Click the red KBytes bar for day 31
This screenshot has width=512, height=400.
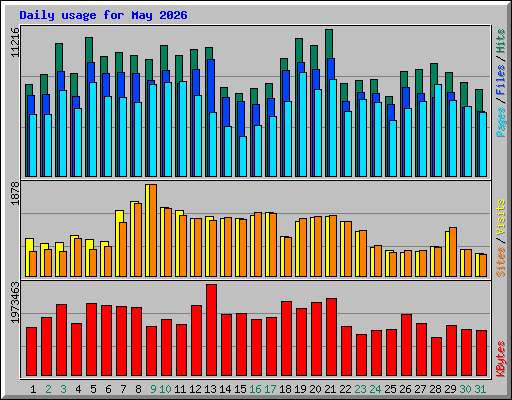482,353
